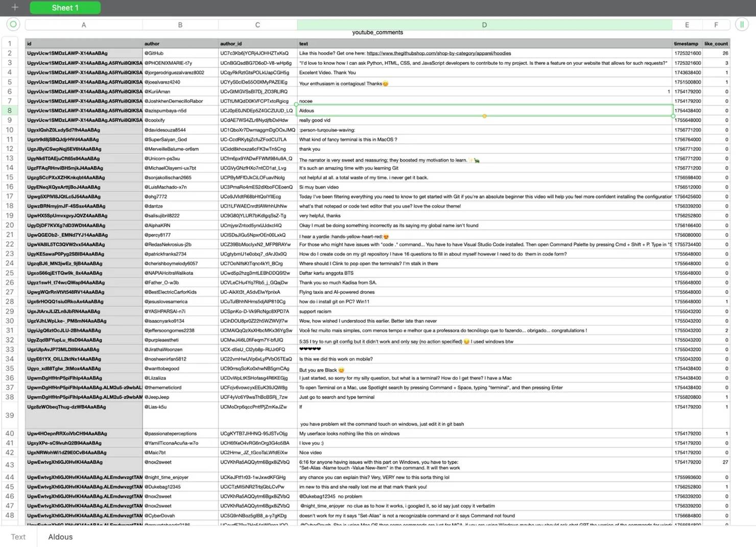756x547 pixels.
Task: Select the @Unicorn-ps3xu author cell
Action: coord(180,158)
